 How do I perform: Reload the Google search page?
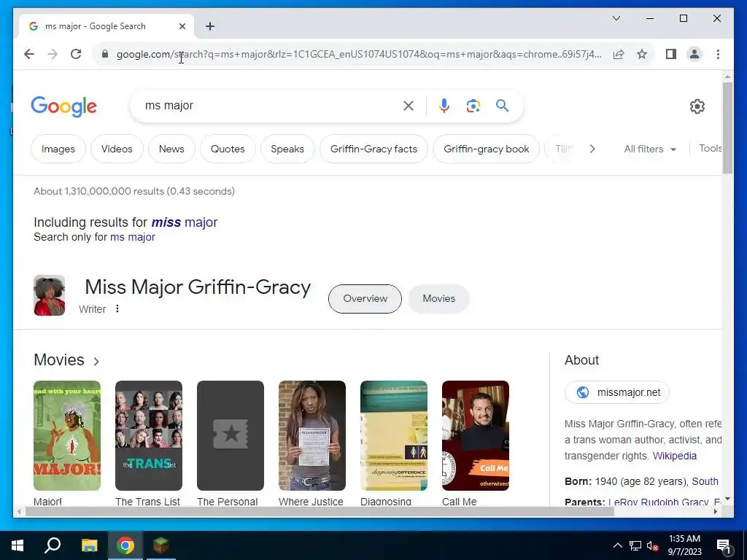(76, 54)
